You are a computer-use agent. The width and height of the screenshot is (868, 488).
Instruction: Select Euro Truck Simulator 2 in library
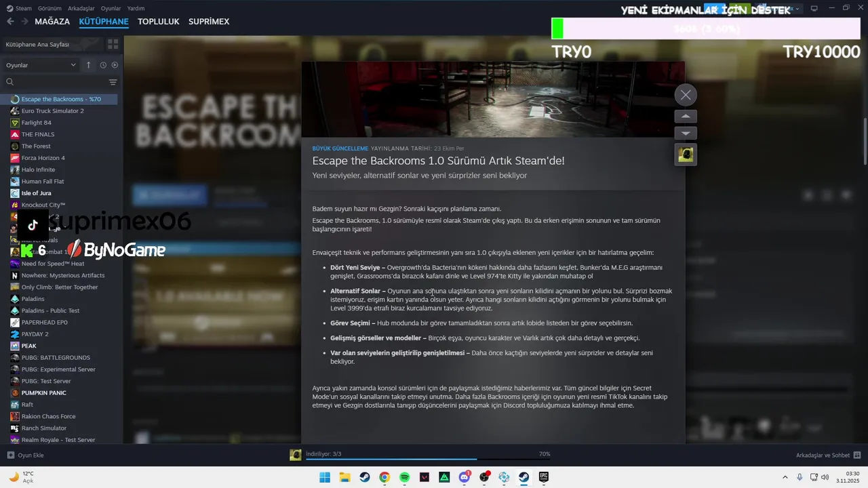pos(53,110)
